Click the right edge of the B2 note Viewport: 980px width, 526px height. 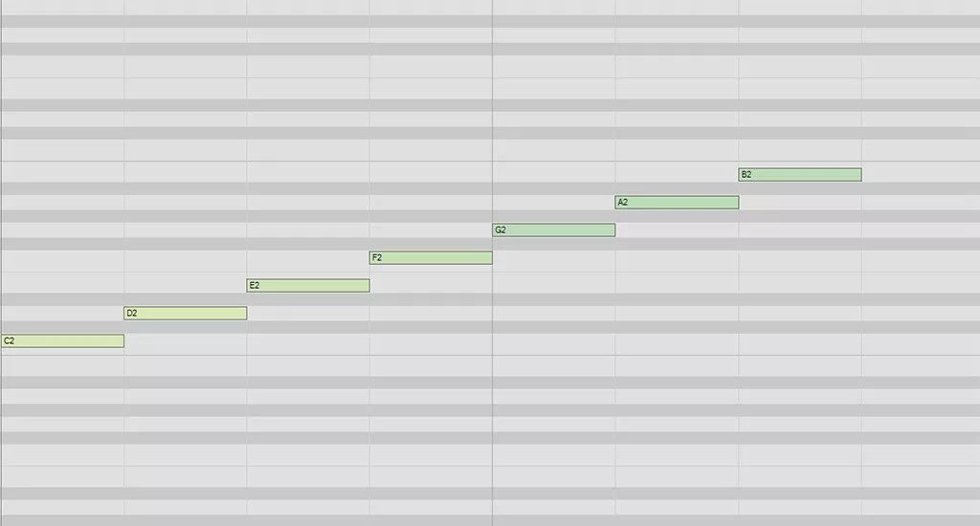coord(861,174)
